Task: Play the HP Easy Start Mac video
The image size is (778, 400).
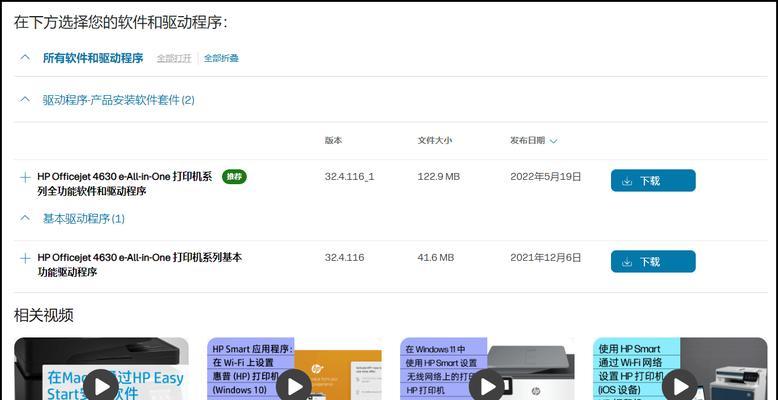Action: click(101, 386)
